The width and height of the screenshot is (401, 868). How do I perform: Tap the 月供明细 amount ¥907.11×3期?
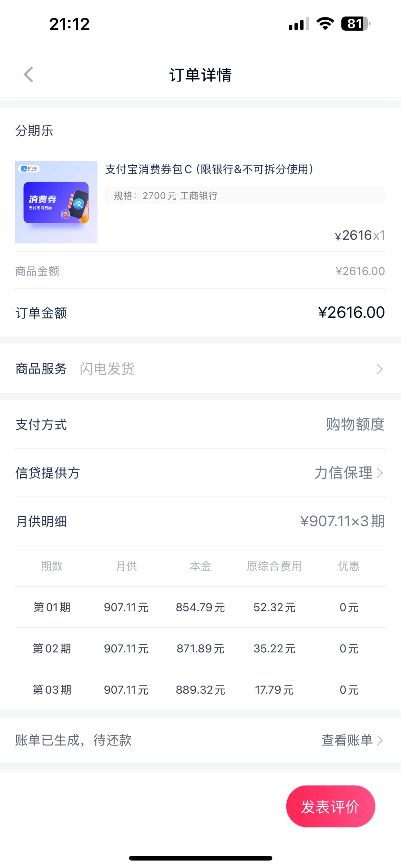pyautogui.click(x=342, y=521)
